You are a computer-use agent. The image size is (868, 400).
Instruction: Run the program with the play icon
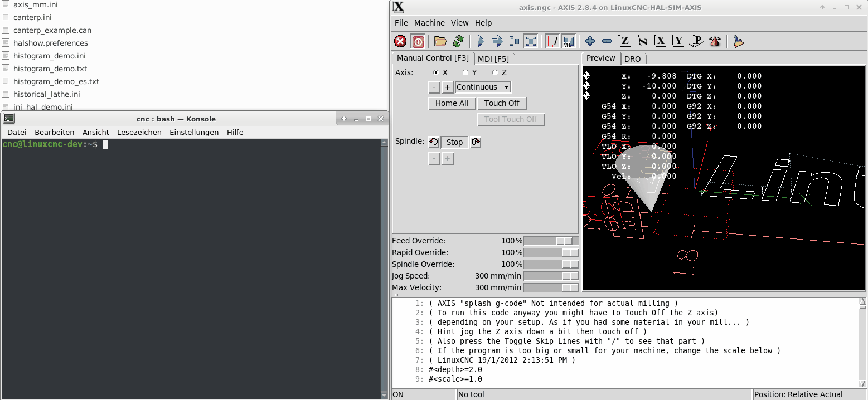tap(481, 41)
